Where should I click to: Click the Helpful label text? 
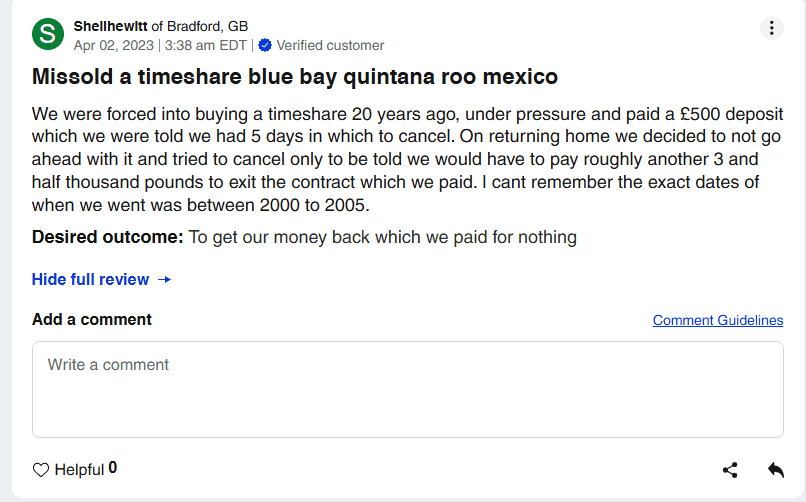[79, 470]
